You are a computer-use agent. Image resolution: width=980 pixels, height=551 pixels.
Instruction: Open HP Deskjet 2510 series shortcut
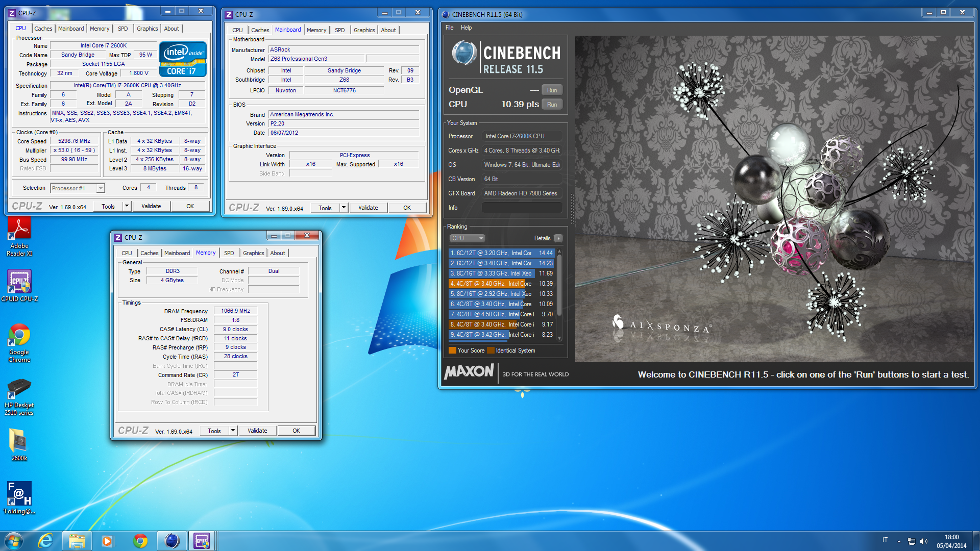coord(19,397)
